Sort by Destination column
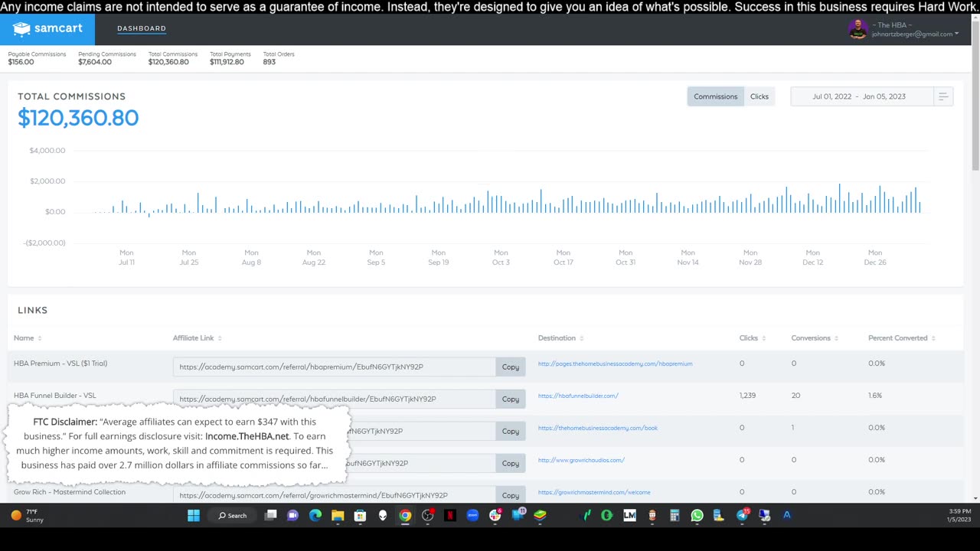Image resolution: width=980 pixels, height=551 pixels. pyautogui.click(x=560, y=337)
